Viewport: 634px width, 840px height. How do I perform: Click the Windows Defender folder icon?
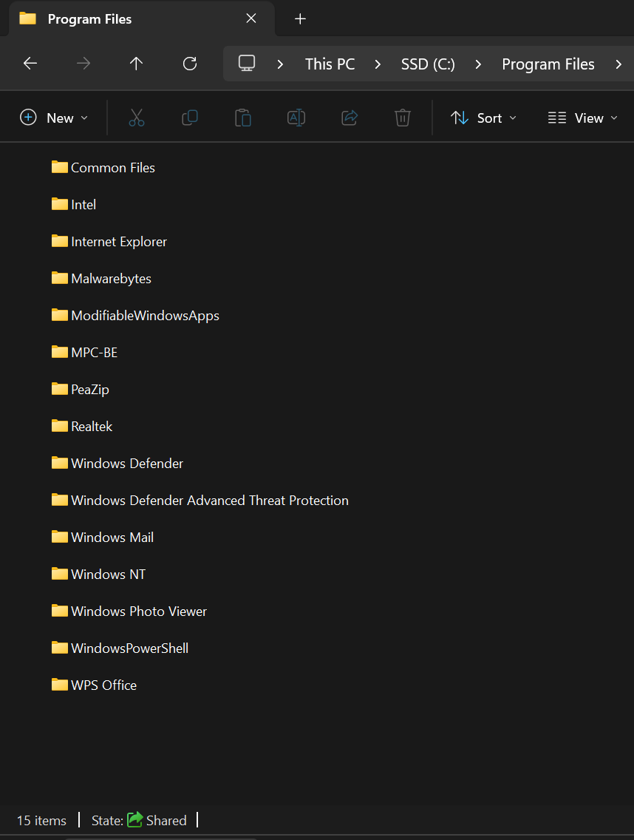pyautogui.click(x=59, y=463)
